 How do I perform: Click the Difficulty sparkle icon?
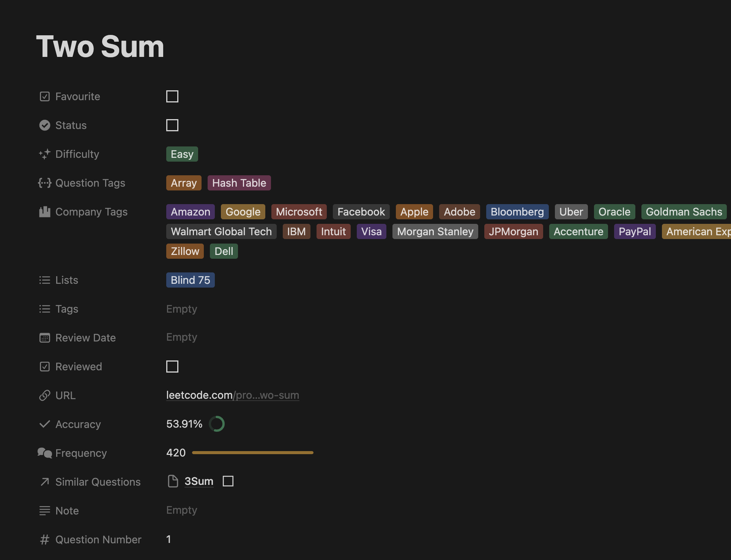[x=45, y=154]
